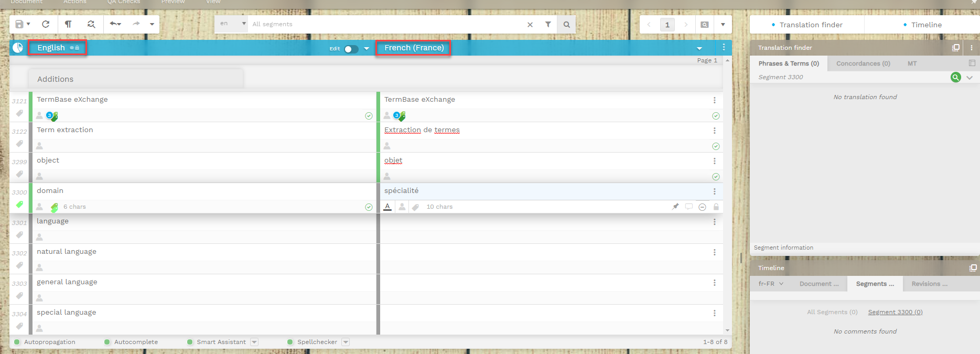Image resolution: width=980 pixels, height=354 pixels.
Task: Switch to the Revisions tab in Timeline
Action: pos(929,284)
